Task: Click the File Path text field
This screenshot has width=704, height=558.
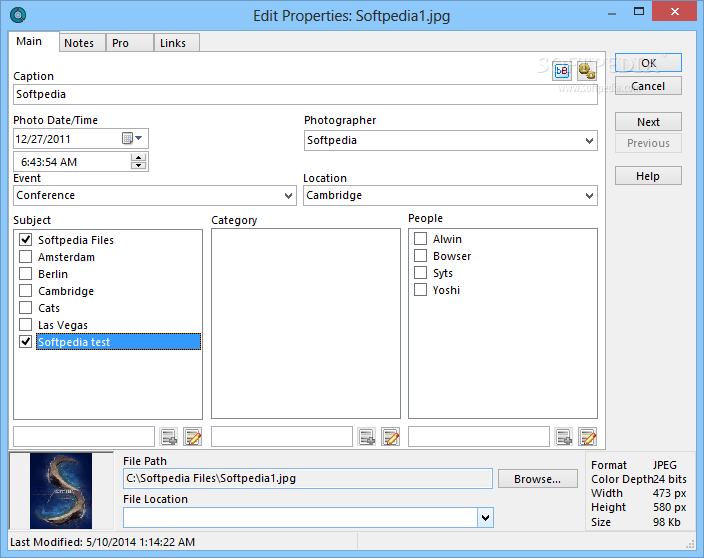Action: [308, 479]
